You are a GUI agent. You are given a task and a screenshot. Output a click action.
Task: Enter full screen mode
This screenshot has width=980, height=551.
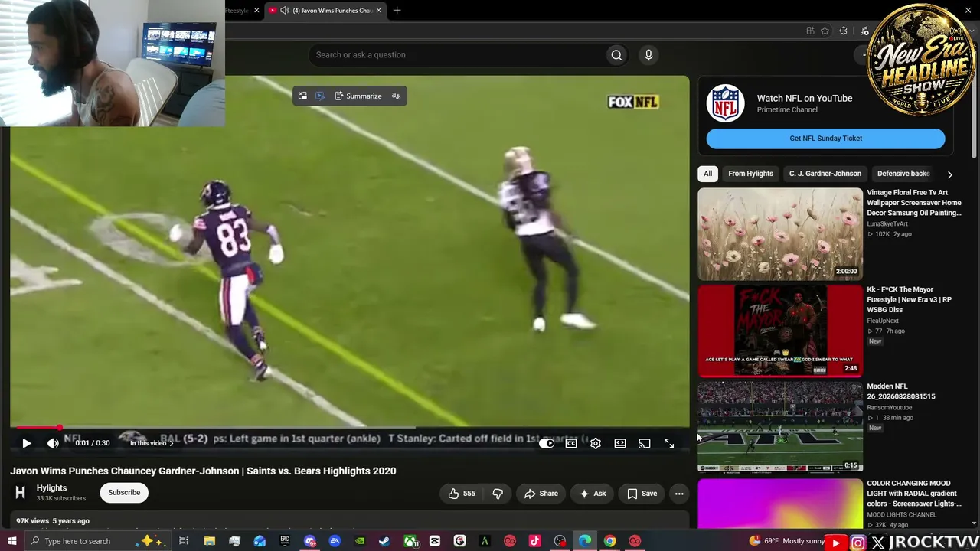669,443
